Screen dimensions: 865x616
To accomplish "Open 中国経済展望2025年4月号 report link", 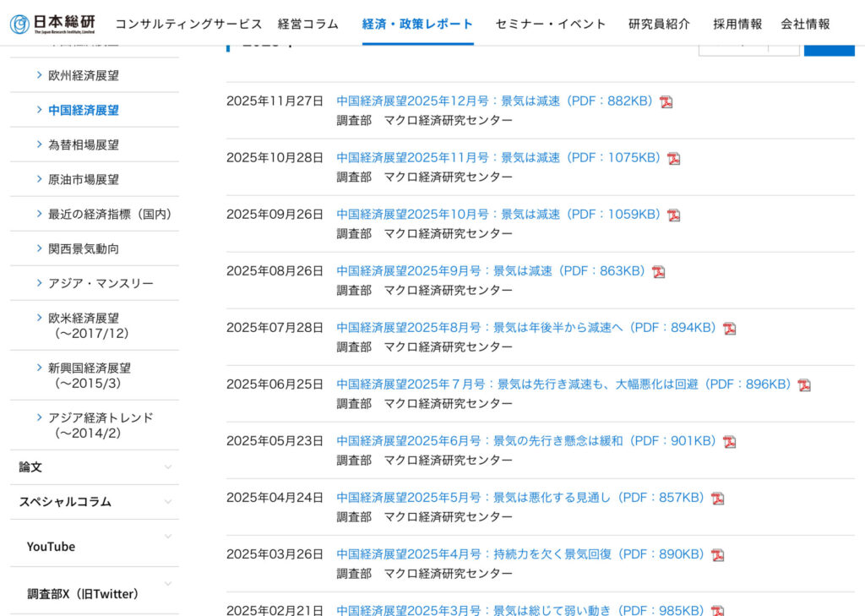I will (520, 554).
